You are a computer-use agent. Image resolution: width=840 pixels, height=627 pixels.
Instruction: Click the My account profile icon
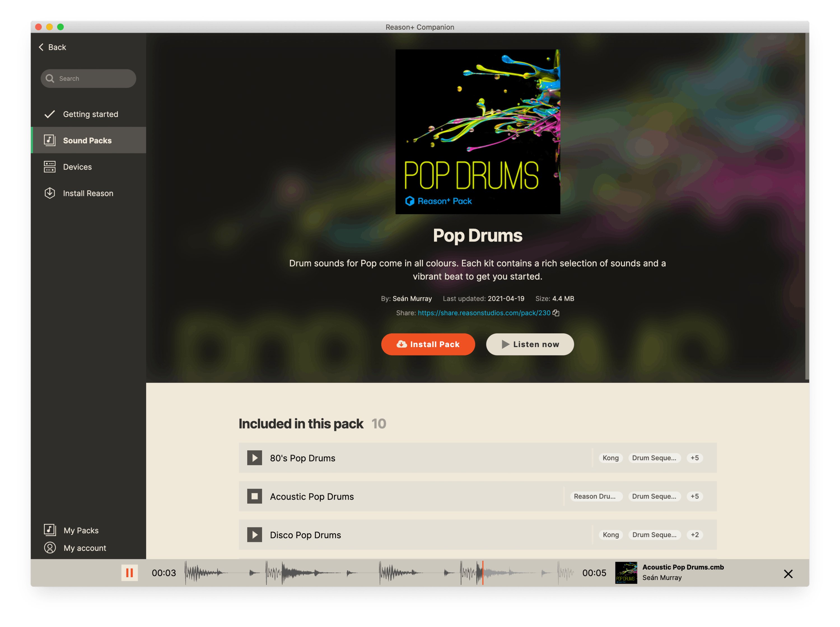pyautogui.click(x=50, y=548)
